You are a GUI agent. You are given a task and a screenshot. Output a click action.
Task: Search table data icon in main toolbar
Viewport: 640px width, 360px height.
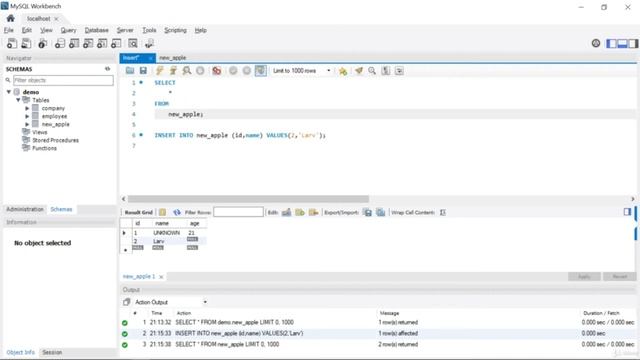click(133, 43)
